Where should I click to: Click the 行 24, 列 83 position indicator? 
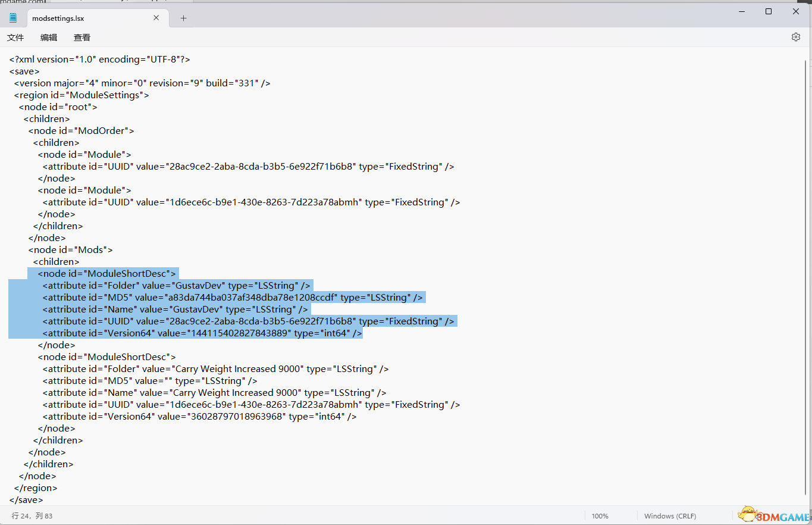32,516
